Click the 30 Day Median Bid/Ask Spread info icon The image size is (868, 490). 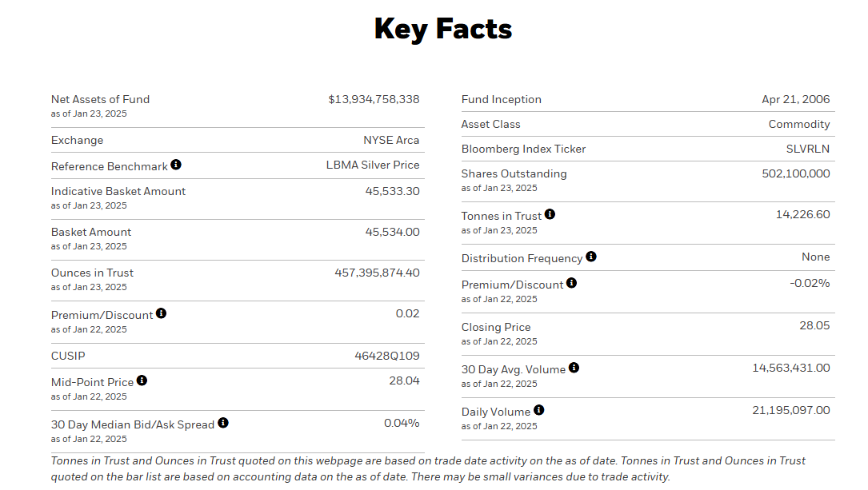click(223, 423)
